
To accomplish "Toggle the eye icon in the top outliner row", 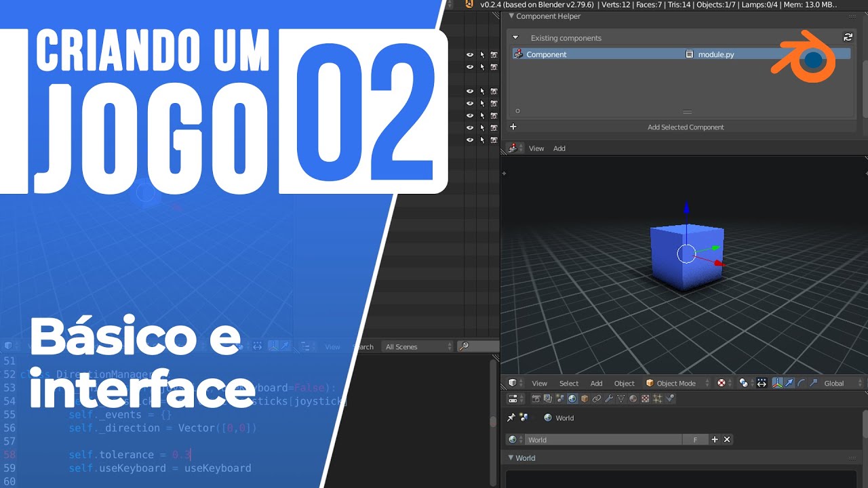I will click(469, 55).
